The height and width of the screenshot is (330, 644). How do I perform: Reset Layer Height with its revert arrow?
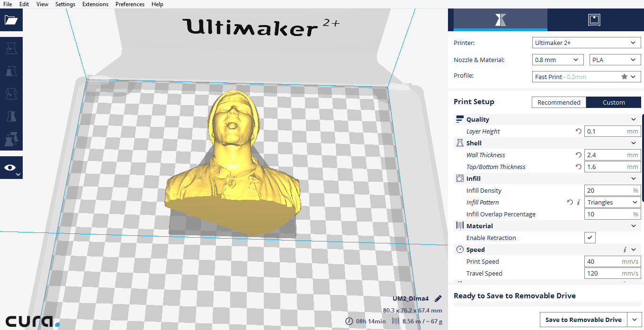pyautogui.click(x=578, y=131)
